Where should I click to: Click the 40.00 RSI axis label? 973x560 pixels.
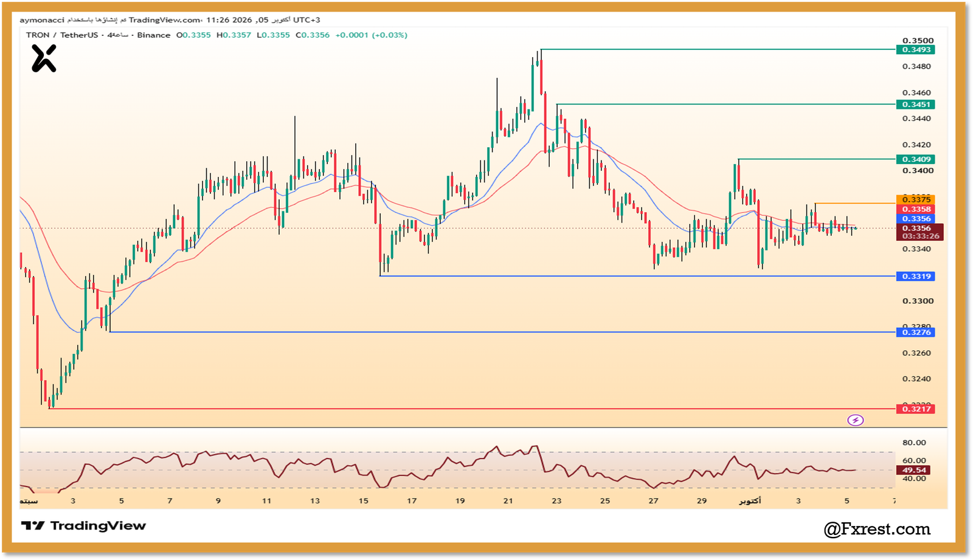[x=914, y=479]
